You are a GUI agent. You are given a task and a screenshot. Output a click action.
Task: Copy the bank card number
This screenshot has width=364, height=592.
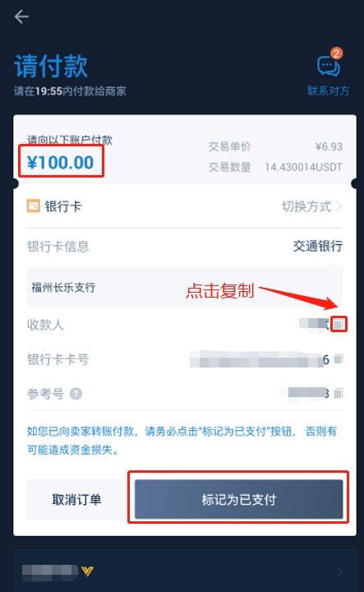click(339, 358)
